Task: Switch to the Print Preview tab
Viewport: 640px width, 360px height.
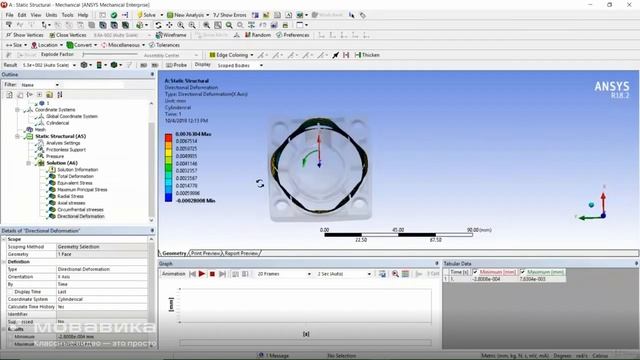Action: [x=205, y=253]
